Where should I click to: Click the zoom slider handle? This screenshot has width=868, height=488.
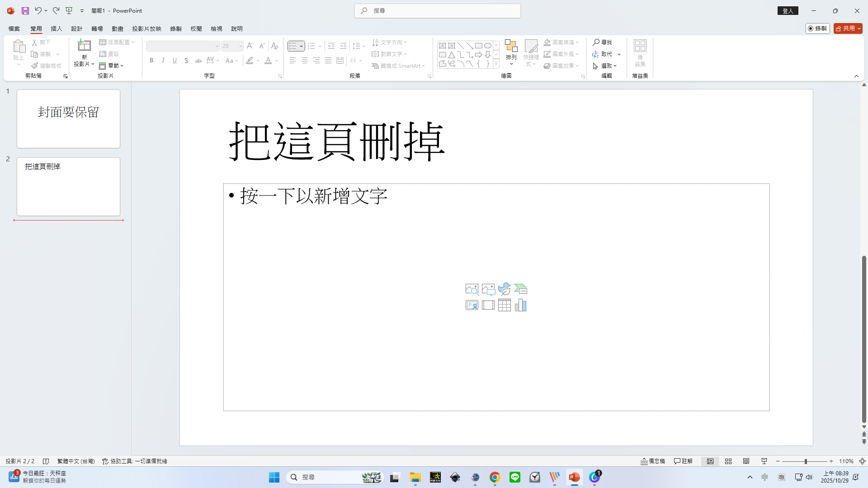coord(806,461)
